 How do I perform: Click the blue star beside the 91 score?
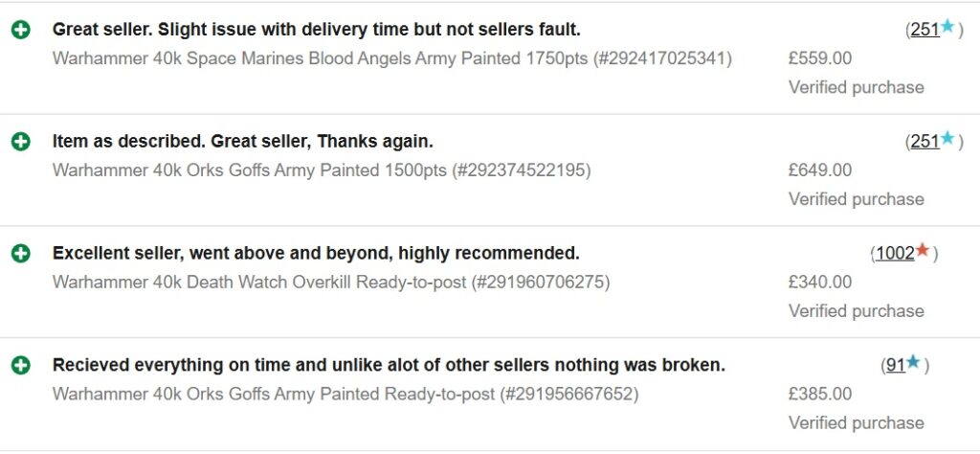click(x=913, y=362)
